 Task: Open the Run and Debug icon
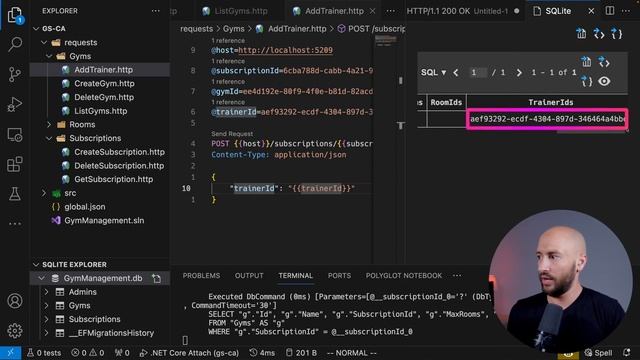click(x=15, y=104)
